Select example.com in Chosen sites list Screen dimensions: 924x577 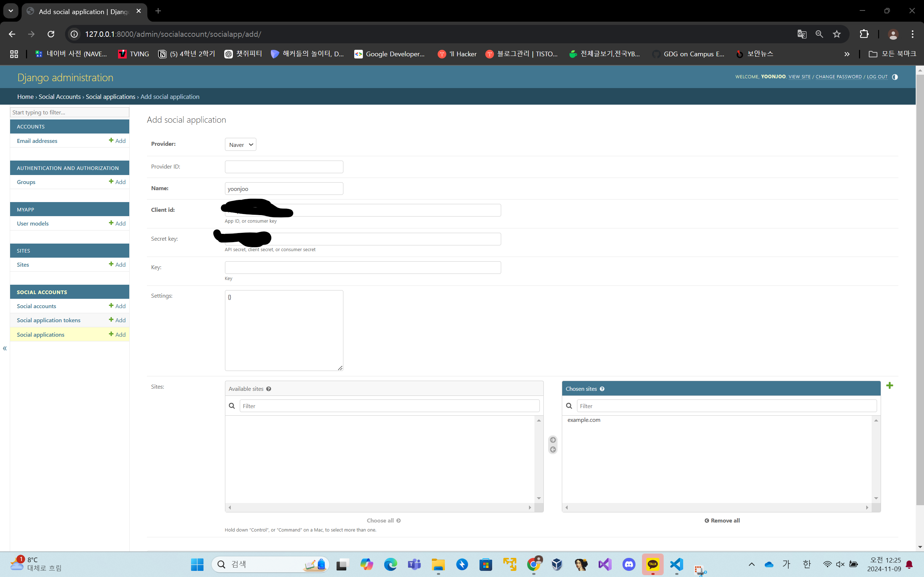pos(584,420)
